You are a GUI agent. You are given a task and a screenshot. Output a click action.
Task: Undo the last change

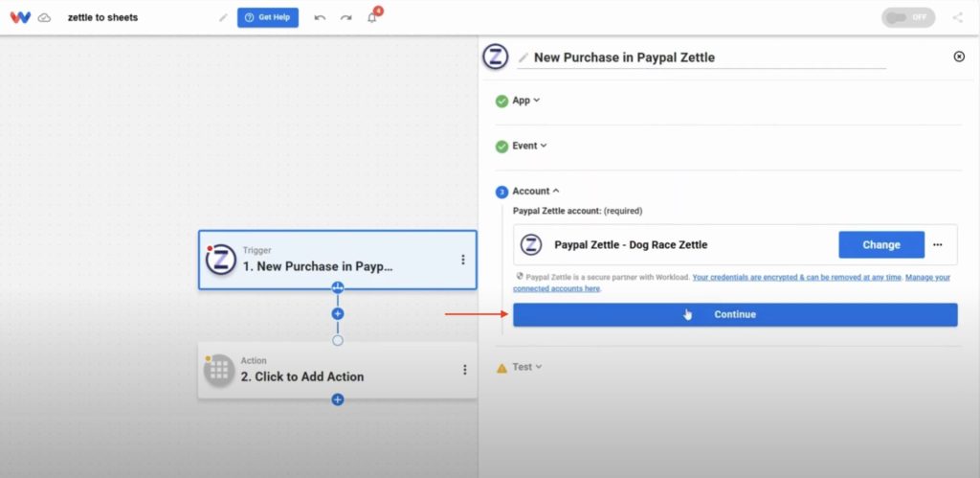click(x=320, y=17)
